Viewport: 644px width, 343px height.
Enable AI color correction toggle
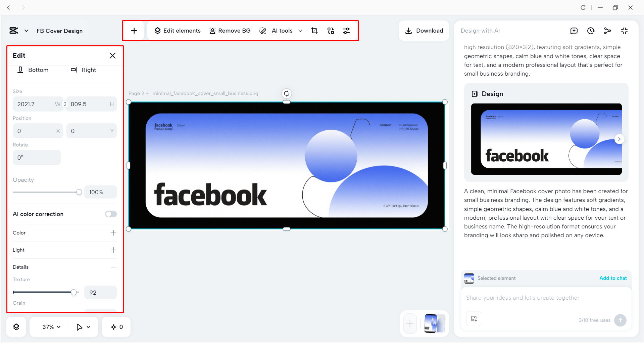coord(111,214)
